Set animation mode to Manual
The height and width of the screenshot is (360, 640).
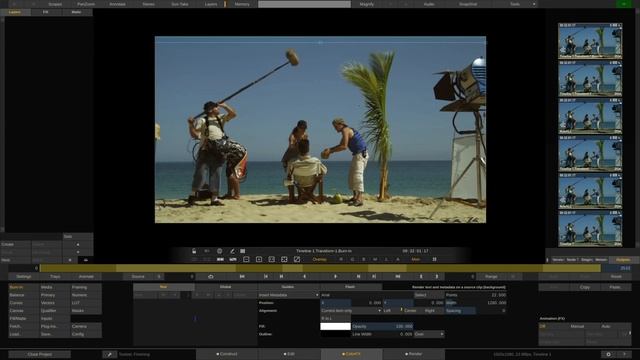click(577, 326)
